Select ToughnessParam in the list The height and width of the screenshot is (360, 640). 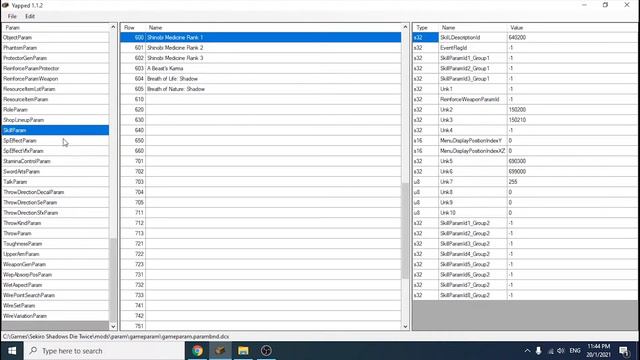[55, 244]
